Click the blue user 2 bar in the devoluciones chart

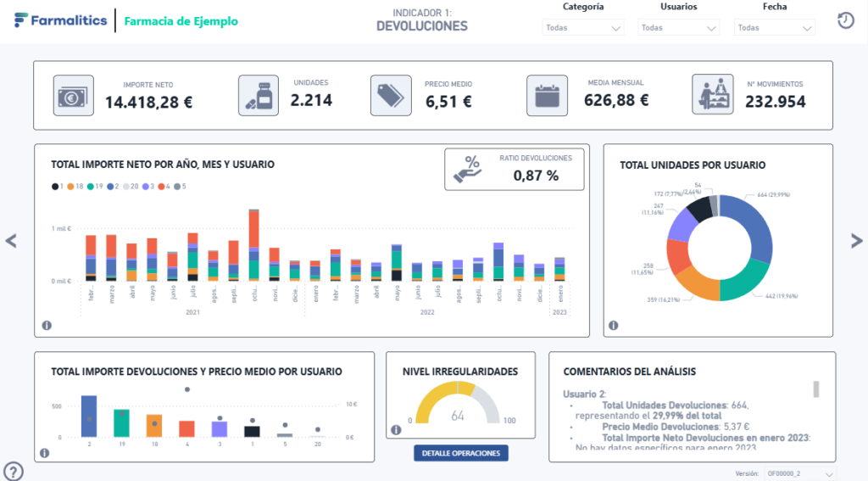click(x=88, y=416)
